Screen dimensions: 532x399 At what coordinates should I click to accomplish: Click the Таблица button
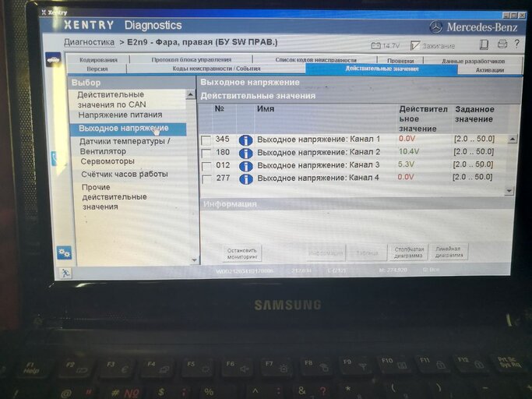click(x=367, y=253)
